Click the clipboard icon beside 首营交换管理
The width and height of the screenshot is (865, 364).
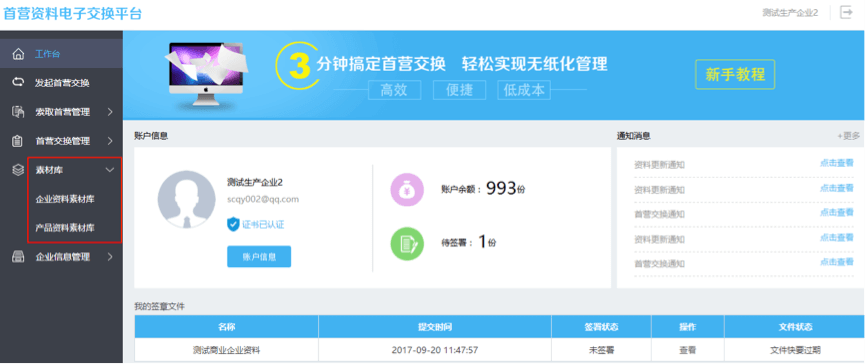point(18,141)
